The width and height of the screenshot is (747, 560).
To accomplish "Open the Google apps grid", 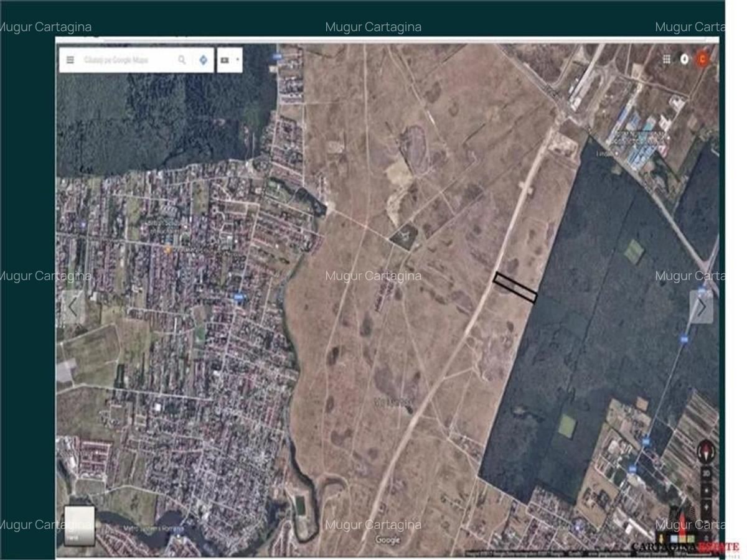I will point(667,59).
